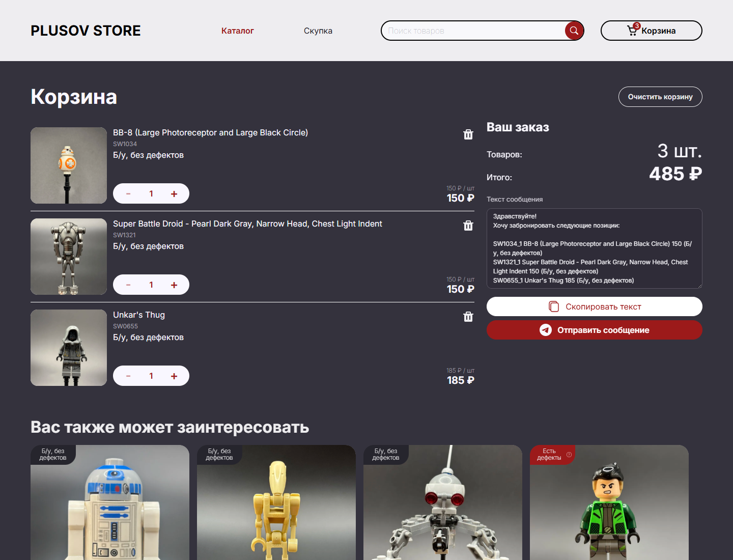The height and width of the screenshot is (560, 733).
Task: Open the BB-8 product title link
Action: click(x=210, y=132)
